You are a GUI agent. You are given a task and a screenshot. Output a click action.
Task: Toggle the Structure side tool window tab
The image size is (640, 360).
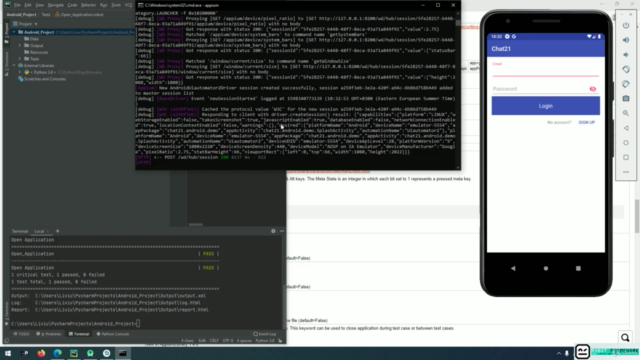point(6,64)
